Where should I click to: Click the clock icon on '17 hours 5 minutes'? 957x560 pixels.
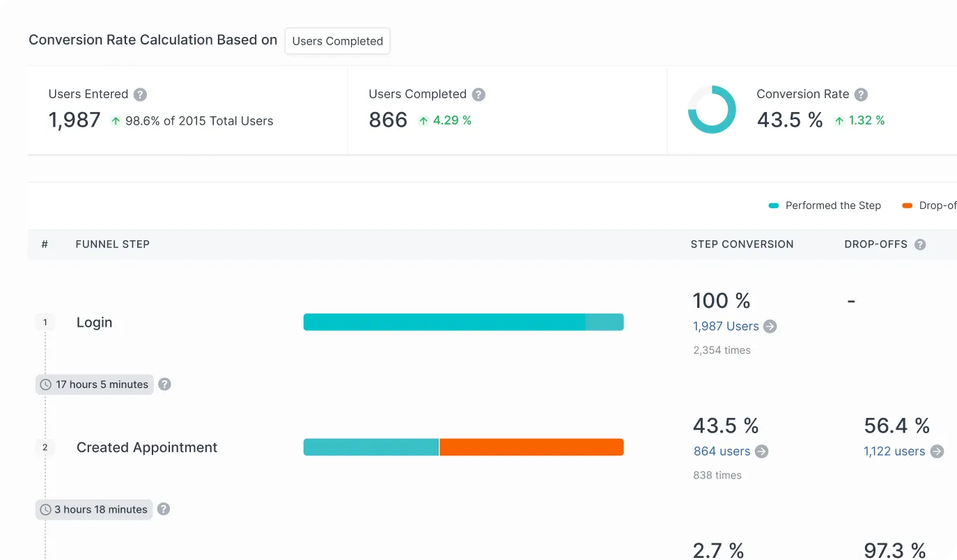(x=45, y=384)
